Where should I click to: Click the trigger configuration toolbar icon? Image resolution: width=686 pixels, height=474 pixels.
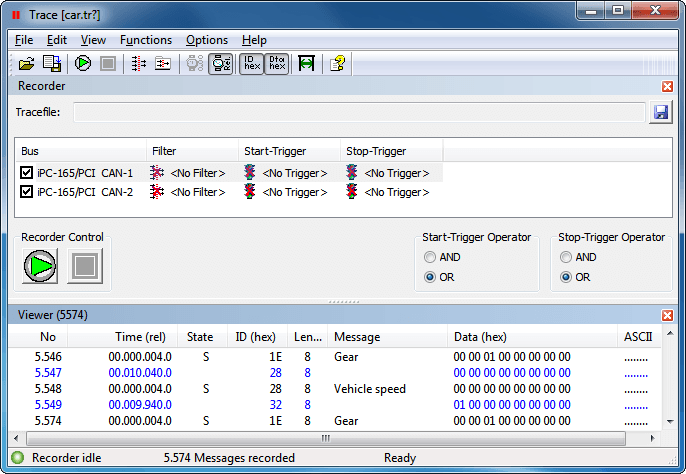[x=163, y=64]
